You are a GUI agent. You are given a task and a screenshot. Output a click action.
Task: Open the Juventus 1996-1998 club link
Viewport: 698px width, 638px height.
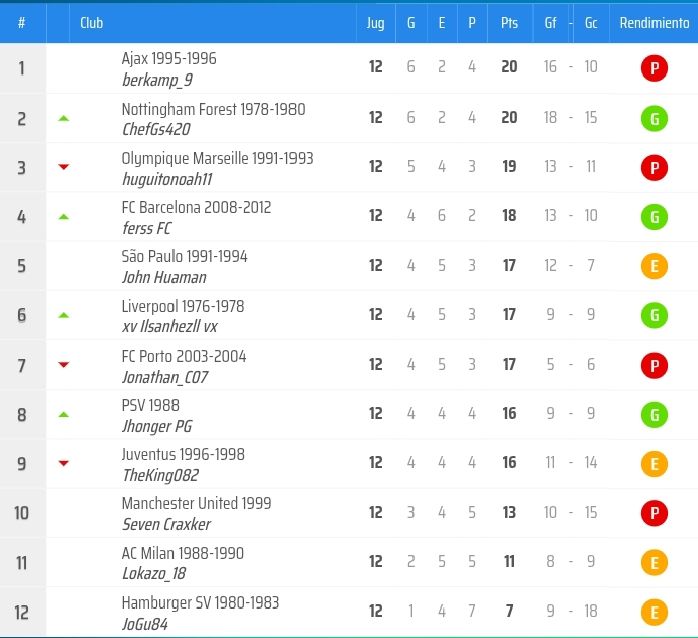183,454
